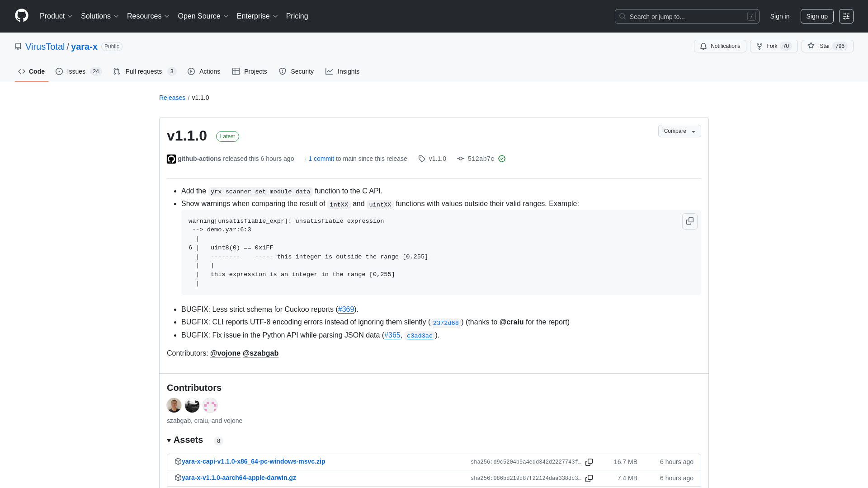Click the Star count 796
The height and width of the screenshot is (488, 868).
[840, 46]
